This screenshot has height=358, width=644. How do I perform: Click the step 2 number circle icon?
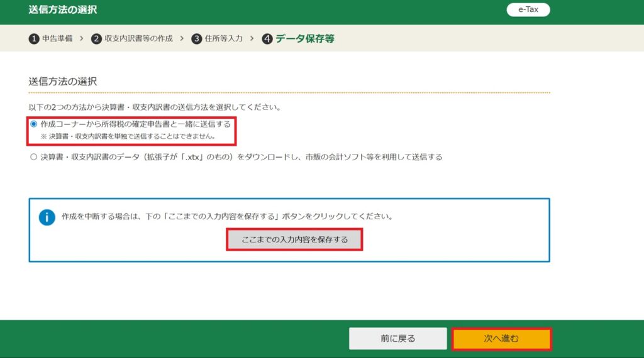point(96,39)
